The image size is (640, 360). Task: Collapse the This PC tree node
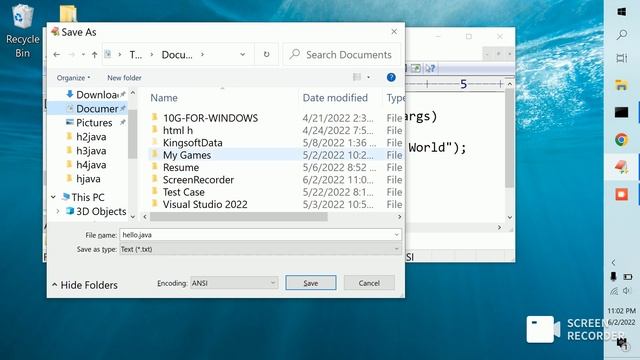point(53,197)
